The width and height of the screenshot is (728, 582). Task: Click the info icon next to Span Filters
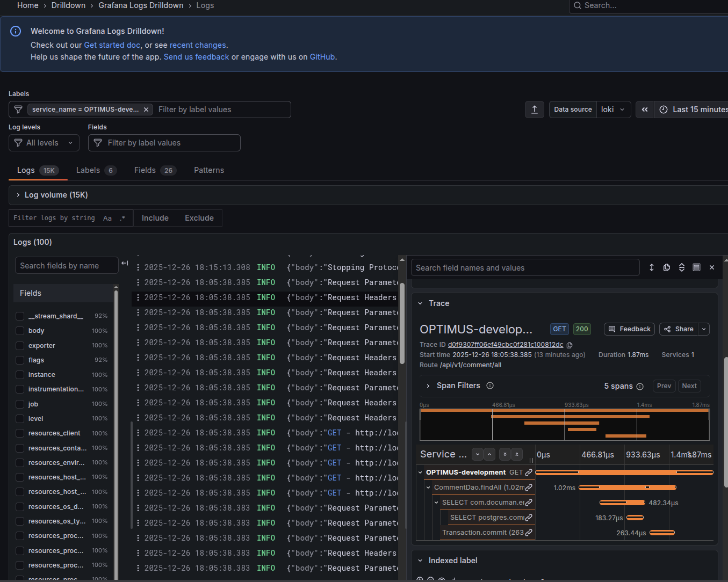tap(490, 385)
